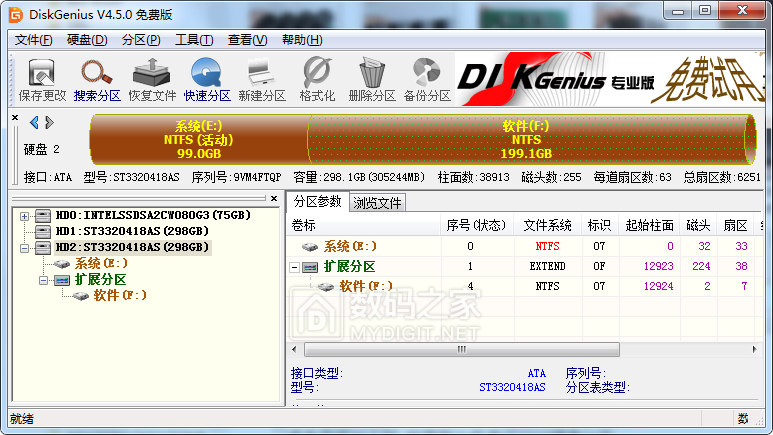Select the 软件(F:) partition bar segment
This screenshot has height=435, width=773.
(527, 140)
